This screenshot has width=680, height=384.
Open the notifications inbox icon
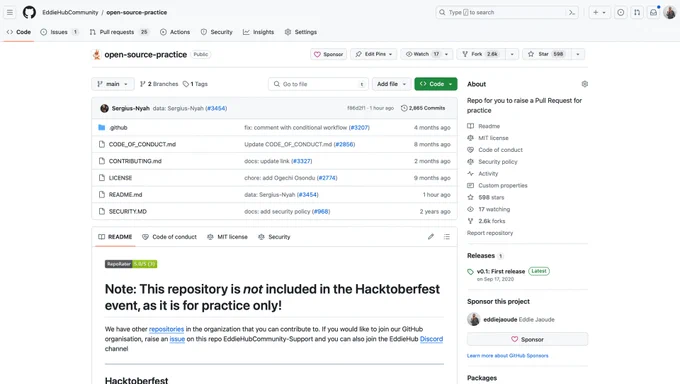pos(653,13)
